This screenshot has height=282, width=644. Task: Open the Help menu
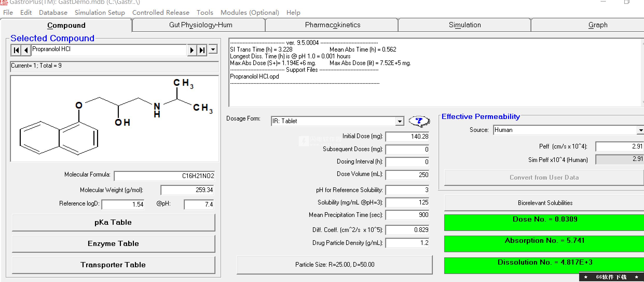pyautogui.click(x=293, y=12)
